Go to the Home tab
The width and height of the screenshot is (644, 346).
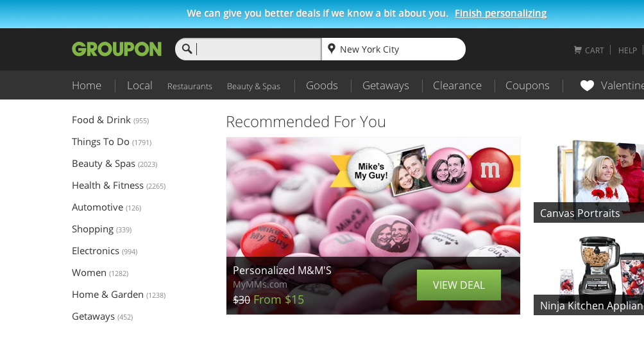pos(87,85)
